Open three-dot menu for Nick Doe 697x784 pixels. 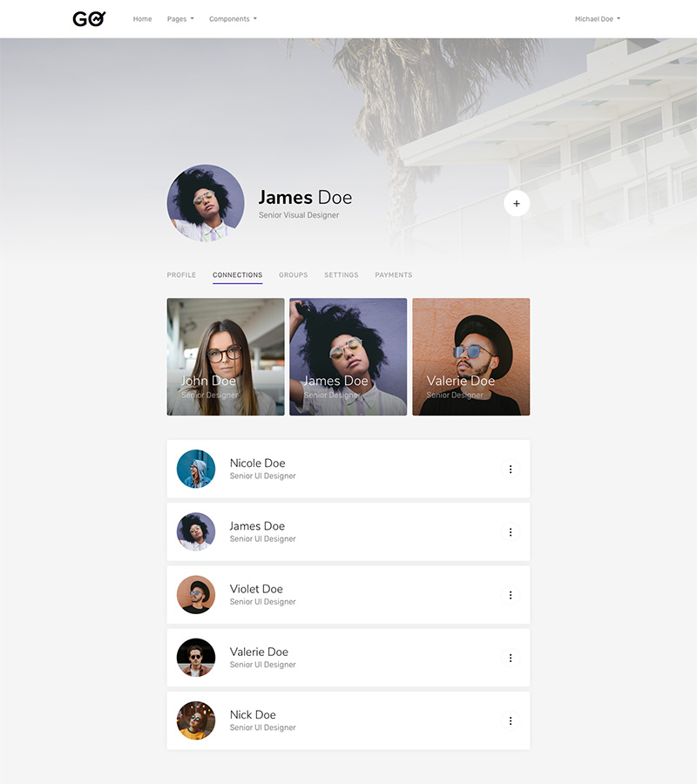pyautogui.click(x=511, y=720)
